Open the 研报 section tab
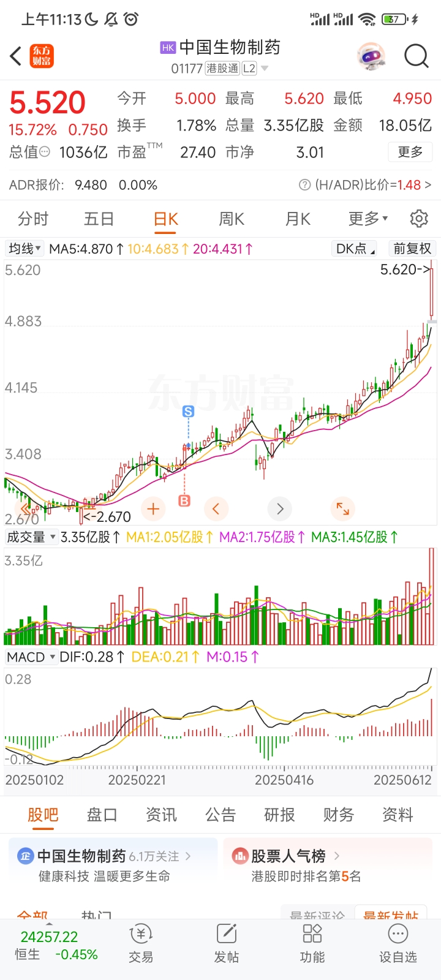441x980 pixels. 279,815
